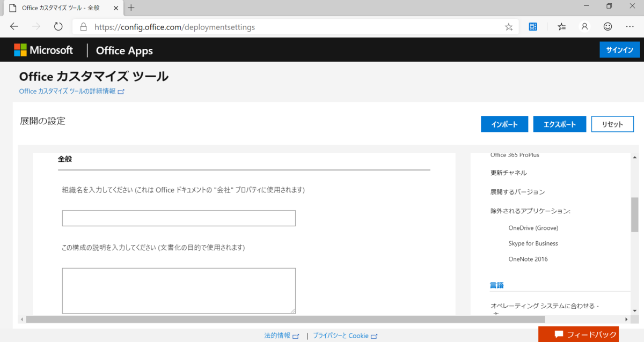
Task: Open the プライバシーと Cookie footer link
Action: (x=345, y=336)
